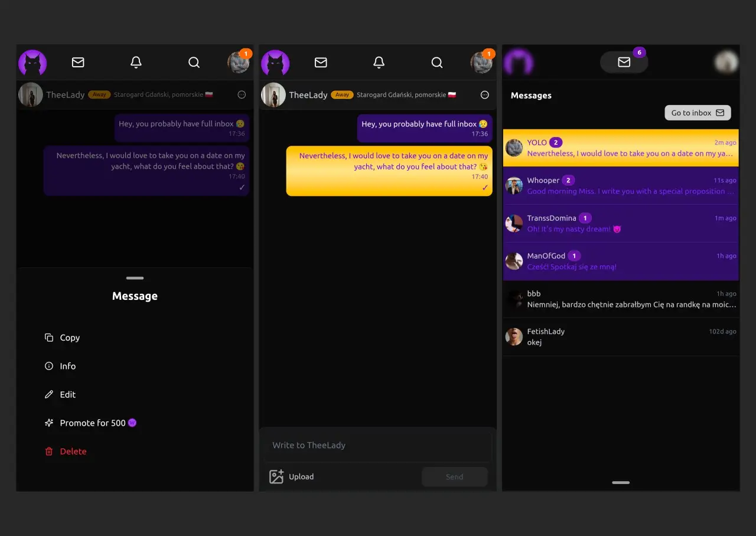Open Whooper conversation row
756x536 pixels.
(621, 185)
